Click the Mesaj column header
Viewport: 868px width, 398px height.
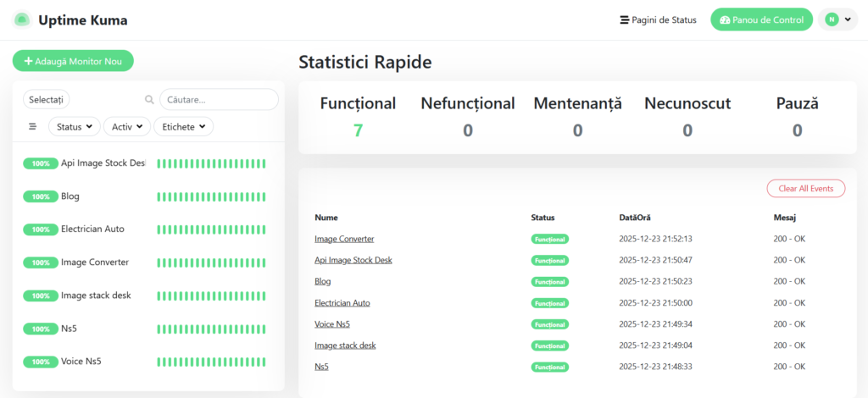(784, 218)
